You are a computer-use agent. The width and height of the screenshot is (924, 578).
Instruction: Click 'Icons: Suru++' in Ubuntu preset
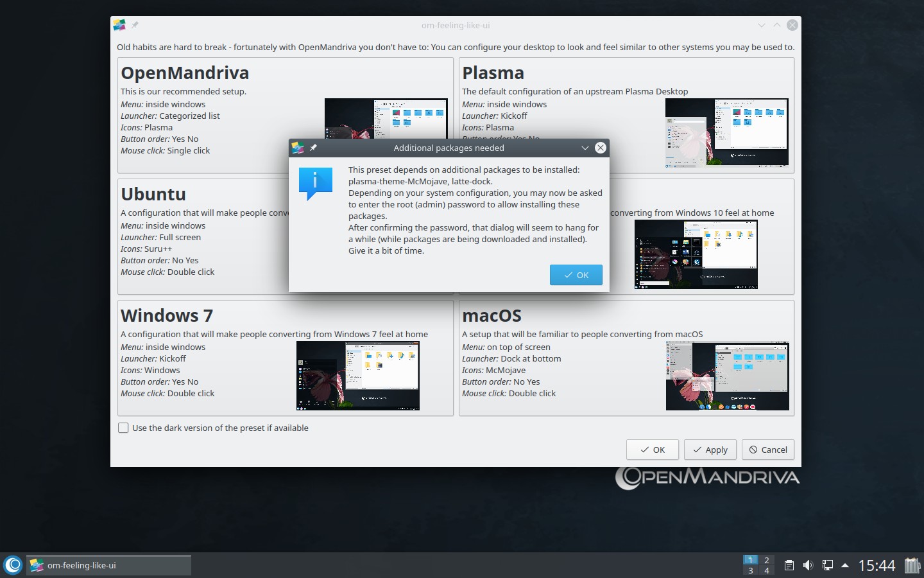tap(146, 249)
